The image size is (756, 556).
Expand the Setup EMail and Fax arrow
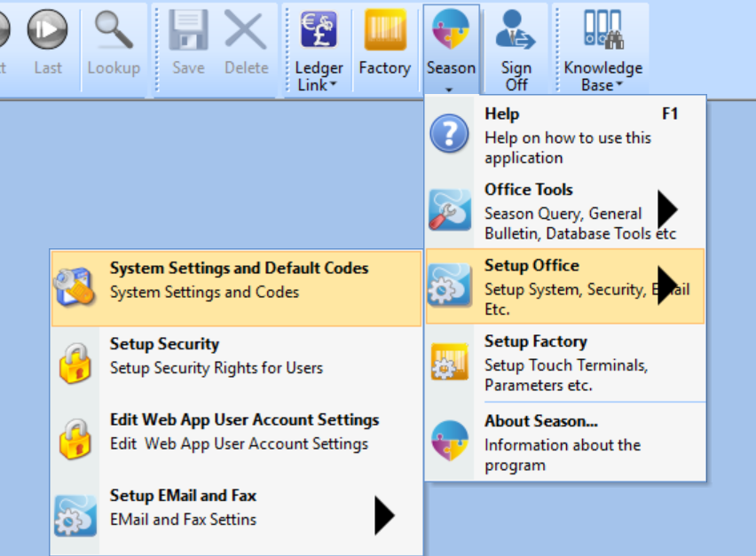384,515
